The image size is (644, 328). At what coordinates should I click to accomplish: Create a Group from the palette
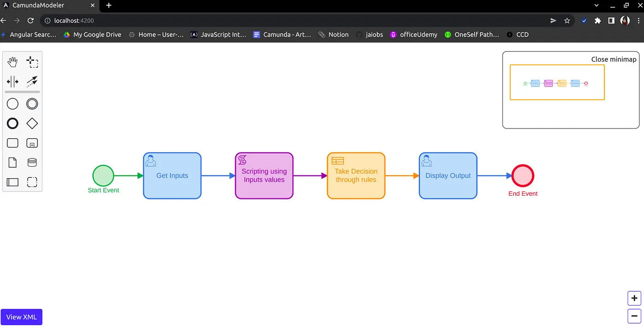[x=32, y=182]
